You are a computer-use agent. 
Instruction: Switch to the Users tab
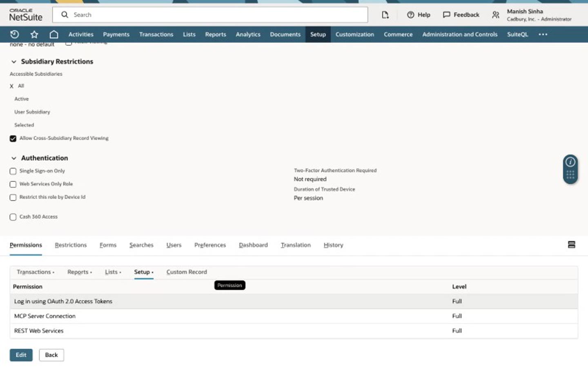174,245
